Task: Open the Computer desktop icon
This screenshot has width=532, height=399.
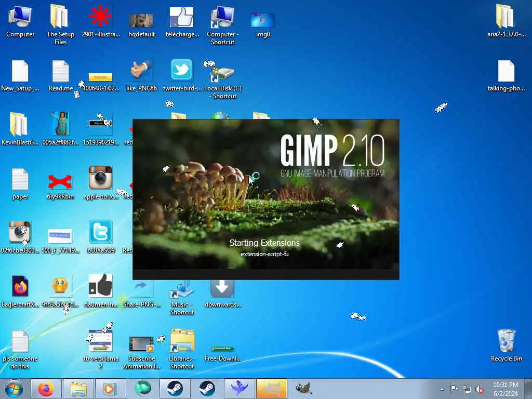Action: click(20, 21)
